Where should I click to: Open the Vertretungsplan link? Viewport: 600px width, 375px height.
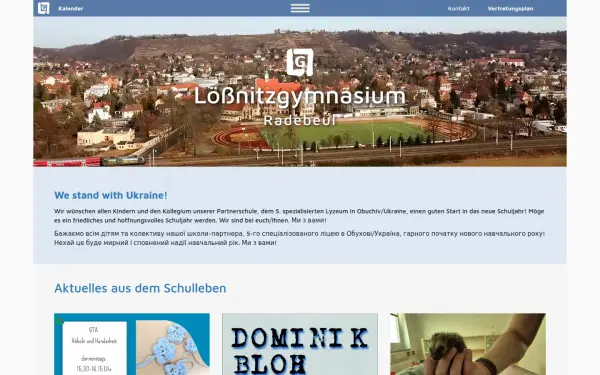point(510,8)
